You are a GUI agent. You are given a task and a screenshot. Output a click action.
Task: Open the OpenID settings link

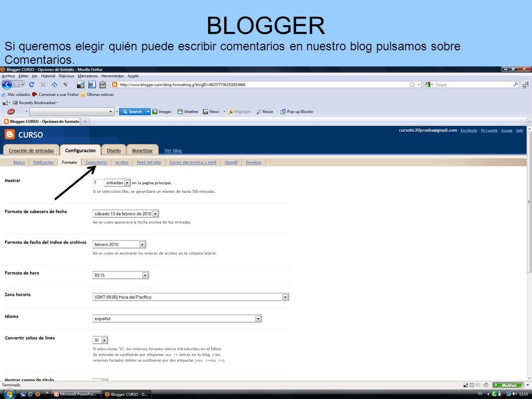(x=231, y=163)
